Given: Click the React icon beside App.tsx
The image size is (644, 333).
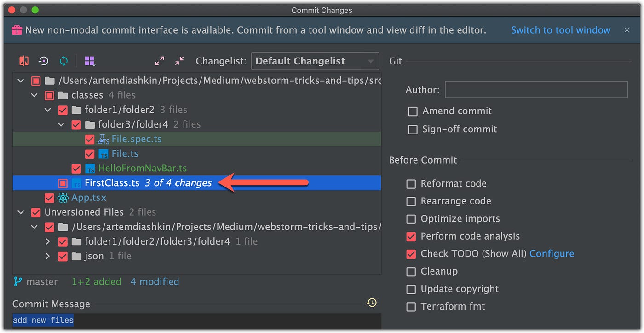Looking at the screenshot, I should click(63, 198).
